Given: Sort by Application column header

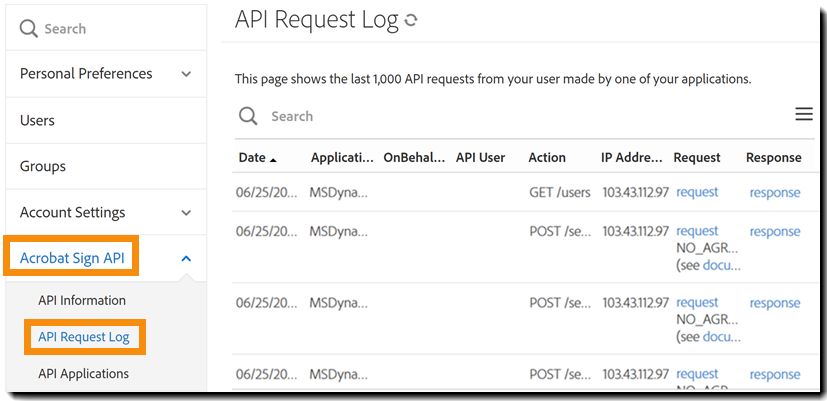Looking at the screenshot, I should click(x=342, y=158).
